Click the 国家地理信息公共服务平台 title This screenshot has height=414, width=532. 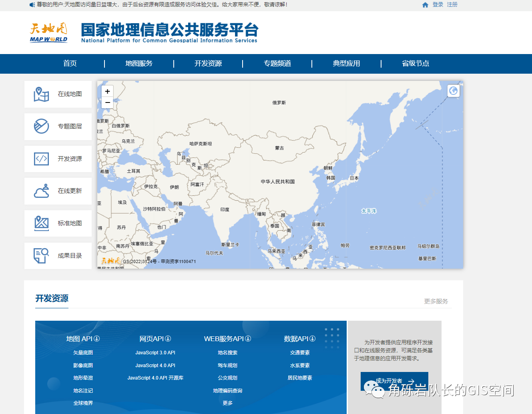point(169,30)
